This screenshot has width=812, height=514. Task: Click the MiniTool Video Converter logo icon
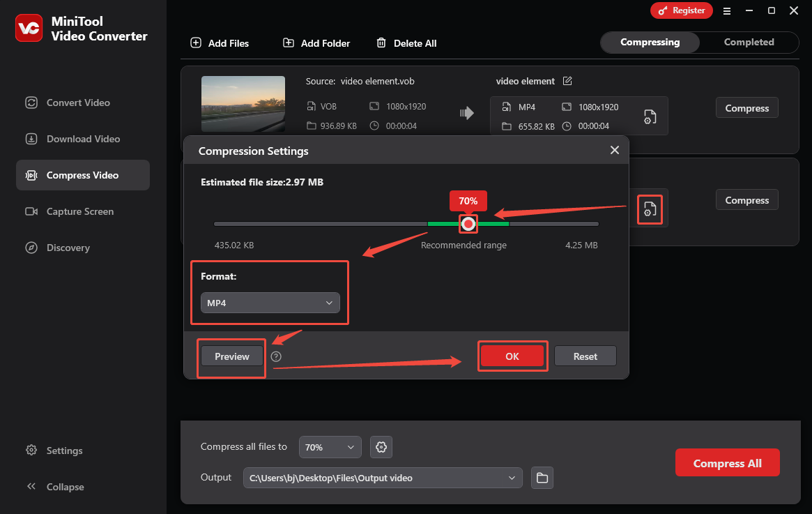29,28
